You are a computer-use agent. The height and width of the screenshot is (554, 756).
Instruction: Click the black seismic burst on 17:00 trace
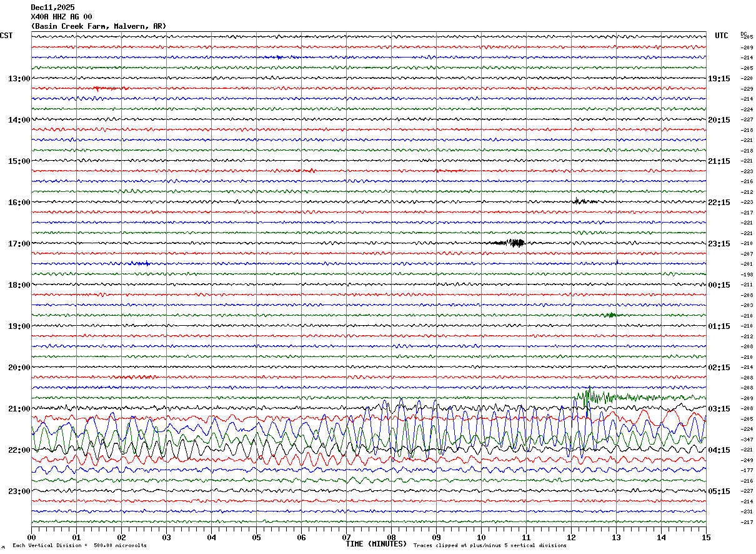515,243
